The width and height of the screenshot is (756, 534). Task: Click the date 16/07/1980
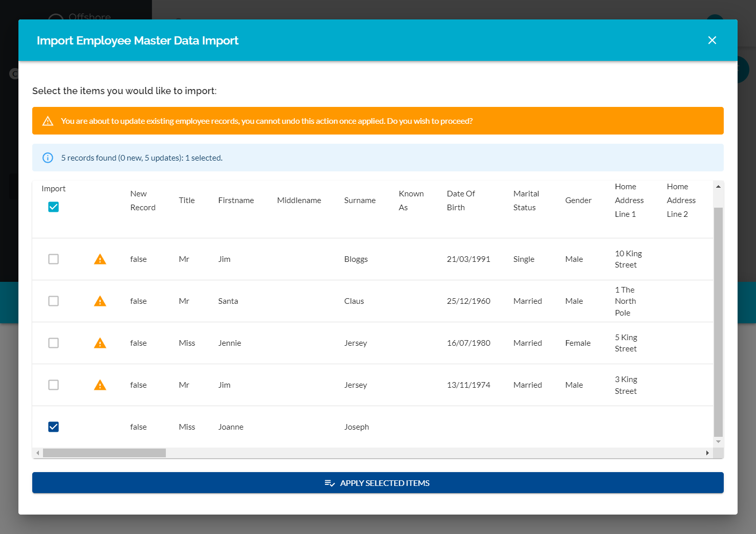tap(468, 343)
